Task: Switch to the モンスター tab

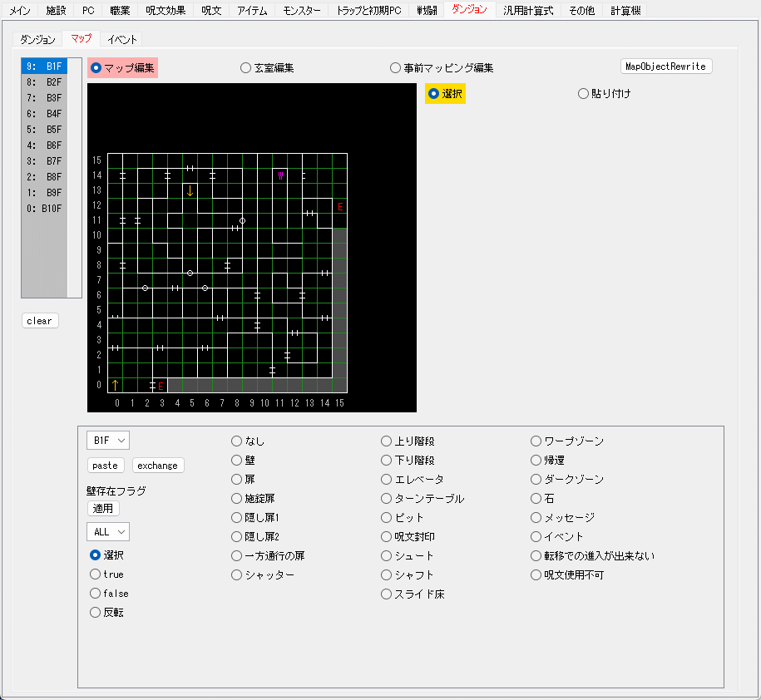Action: 302,11
